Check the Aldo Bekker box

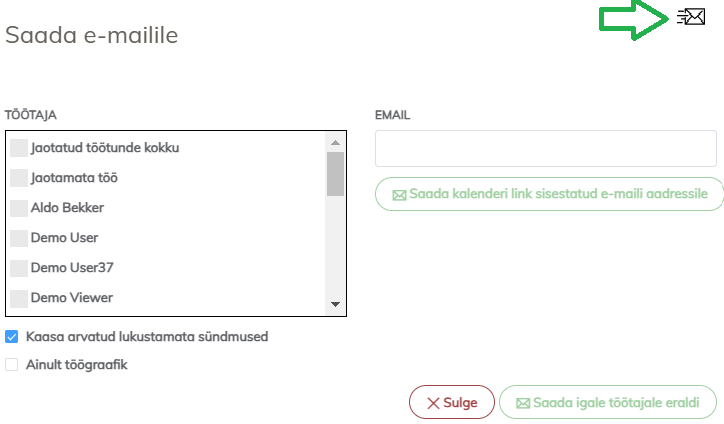pyautogui.click(x=19, y=208)
